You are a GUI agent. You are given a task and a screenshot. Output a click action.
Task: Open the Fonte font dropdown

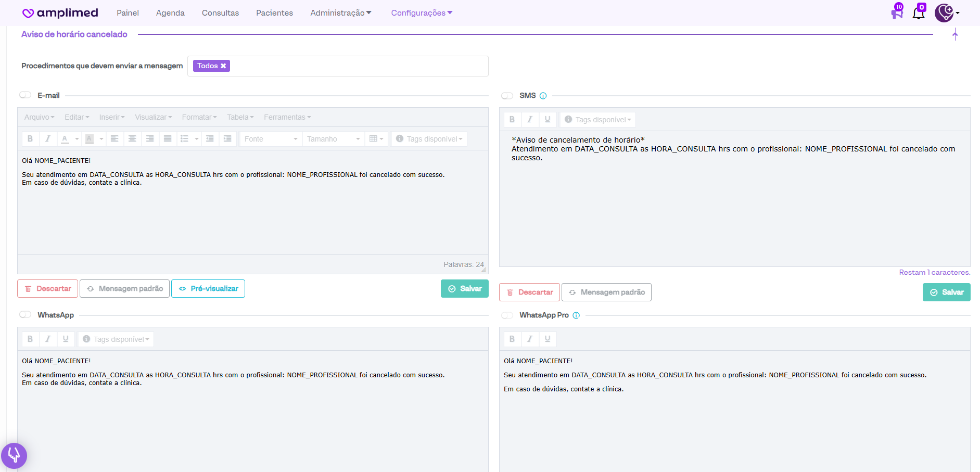point(271,139)
